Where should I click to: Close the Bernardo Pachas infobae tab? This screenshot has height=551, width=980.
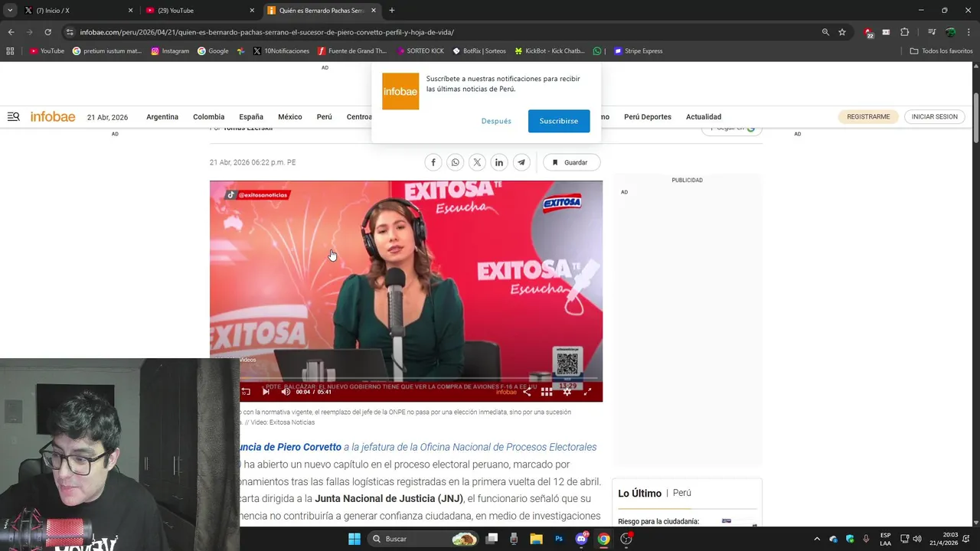[x=374, y=10]
